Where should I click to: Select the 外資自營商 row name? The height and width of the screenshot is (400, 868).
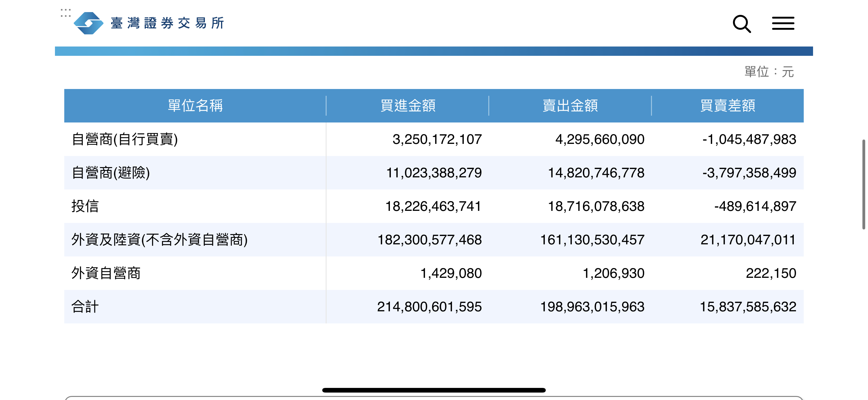[x=106, y=273]
